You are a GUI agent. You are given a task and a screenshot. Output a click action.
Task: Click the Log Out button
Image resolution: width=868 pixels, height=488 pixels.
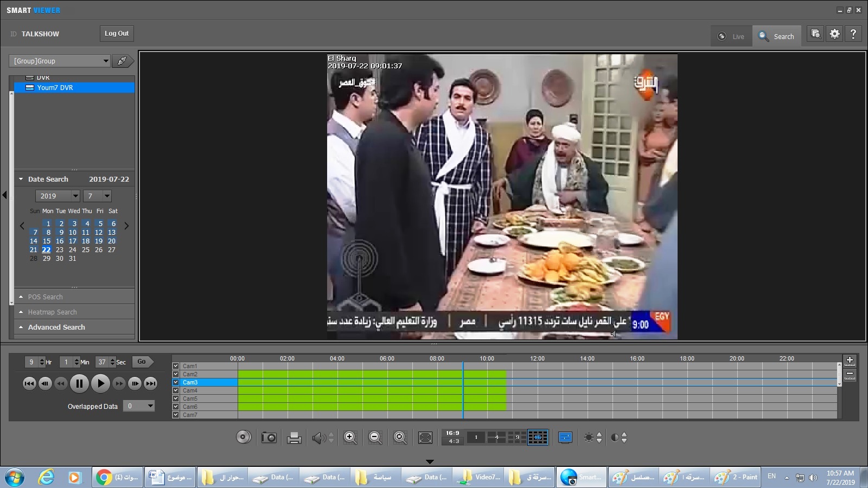pyautogui.click(x=117, y=34)
